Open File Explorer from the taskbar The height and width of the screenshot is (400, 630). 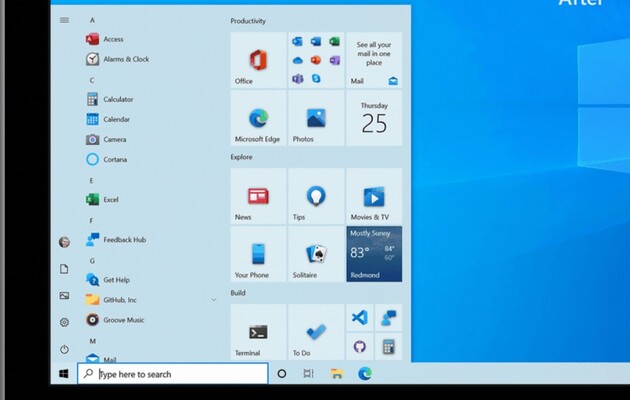tap(337, 374)
